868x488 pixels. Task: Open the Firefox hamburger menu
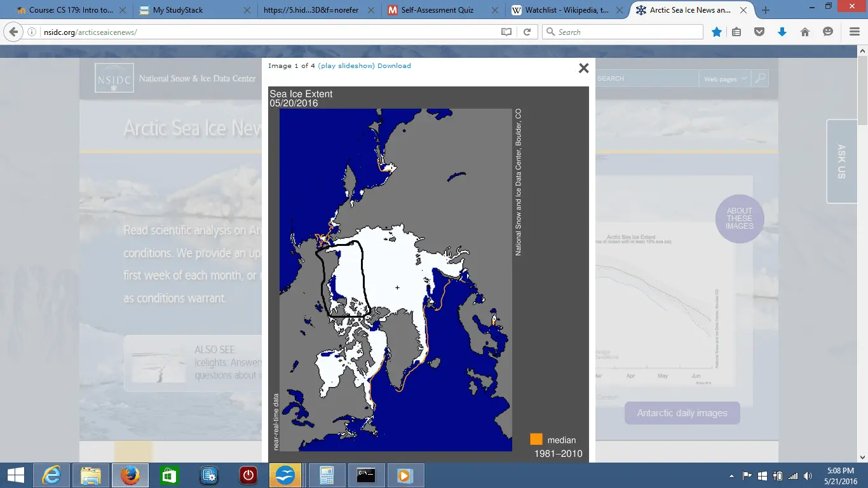coord(854,32)
